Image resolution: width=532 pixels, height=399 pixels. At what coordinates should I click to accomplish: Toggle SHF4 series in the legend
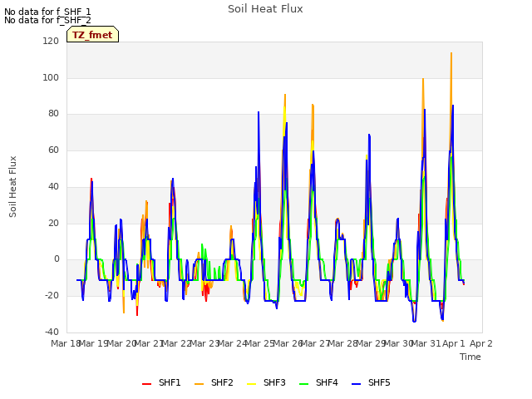(318, 382)
